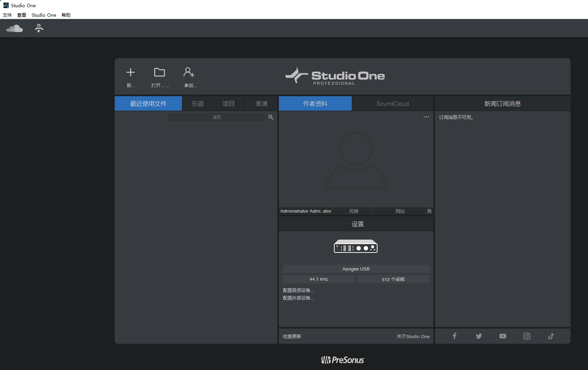Select the 作者资料 tab
The width and height of the screenshot is (588, 370).
coord(315,103)
